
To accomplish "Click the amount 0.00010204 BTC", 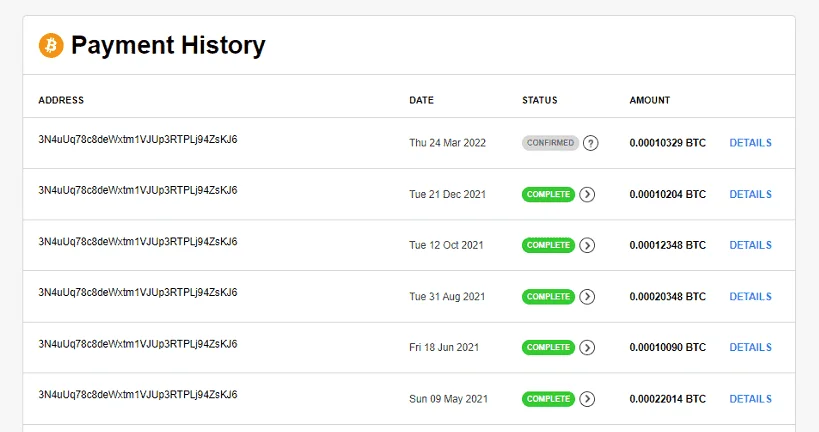I will click(668, 194).
